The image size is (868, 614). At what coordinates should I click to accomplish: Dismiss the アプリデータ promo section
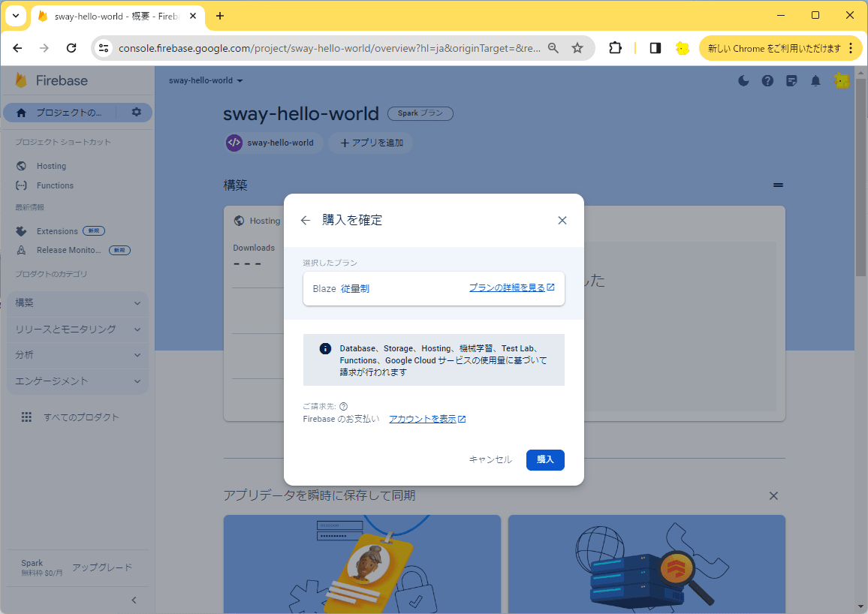773,495
